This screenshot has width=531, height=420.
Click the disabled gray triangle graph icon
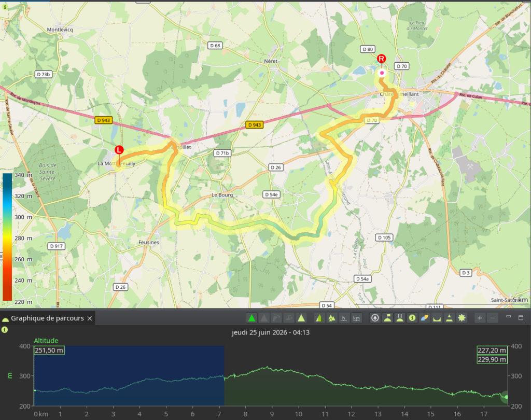click(264, 318)
